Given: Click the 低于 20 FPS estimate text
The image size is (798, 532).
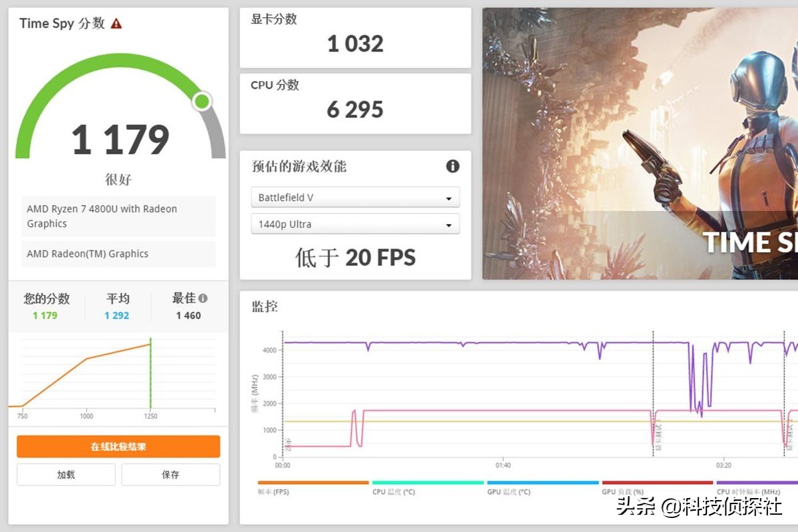Looking at the screenshot, I should coord(355,257).
